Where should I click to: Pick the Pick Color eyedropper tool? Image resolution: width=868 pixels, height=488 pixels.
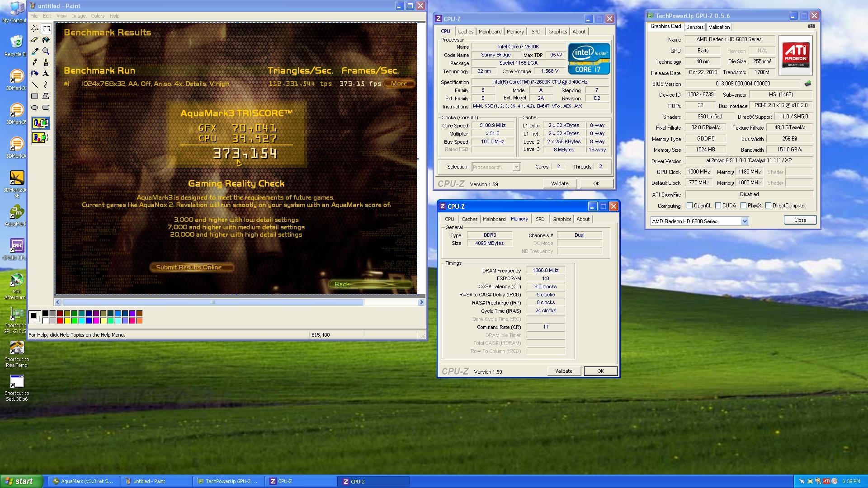click(x=35, y=51)
